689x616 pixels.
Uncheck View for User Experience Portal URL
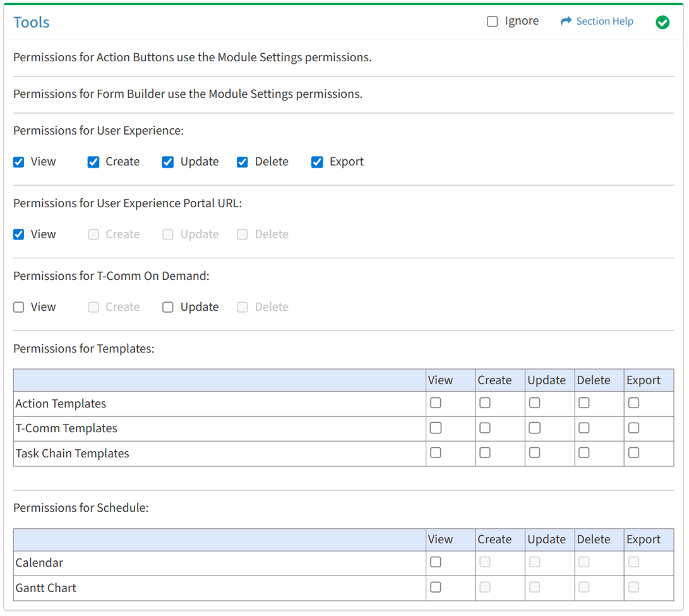(19, 235)
